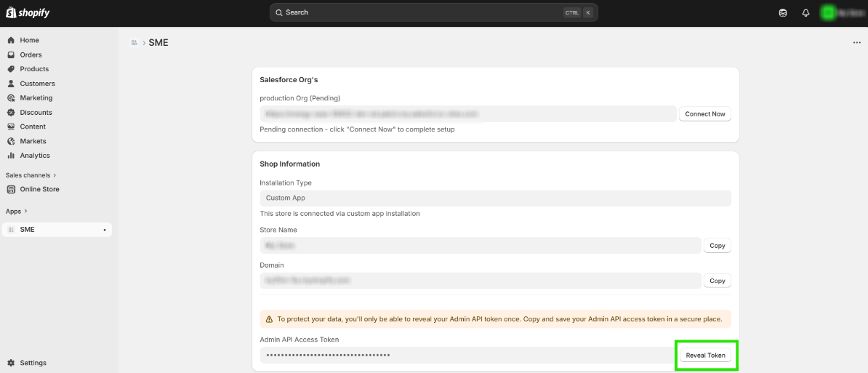This screenshot has width=868, height=373.
Task: Click the Shopify logo
Action: (28, 13)
